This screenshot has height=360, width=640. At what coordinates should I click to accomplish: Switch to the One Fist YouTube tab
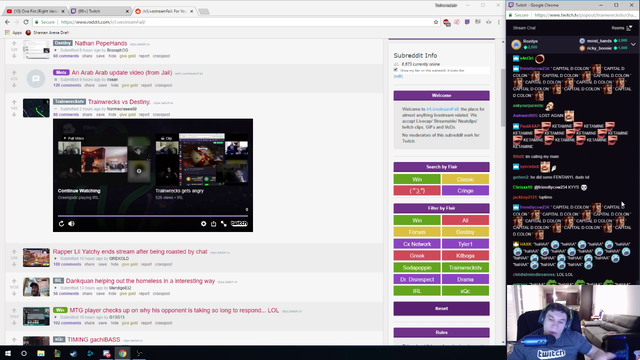point(36,11)
